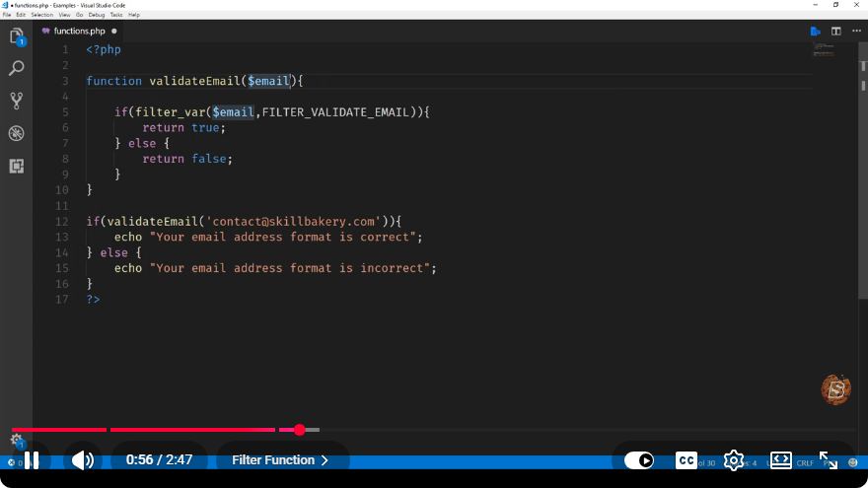Mute the video volume speaker icon
The image size is (868, 488).
[x=83, y=460]
